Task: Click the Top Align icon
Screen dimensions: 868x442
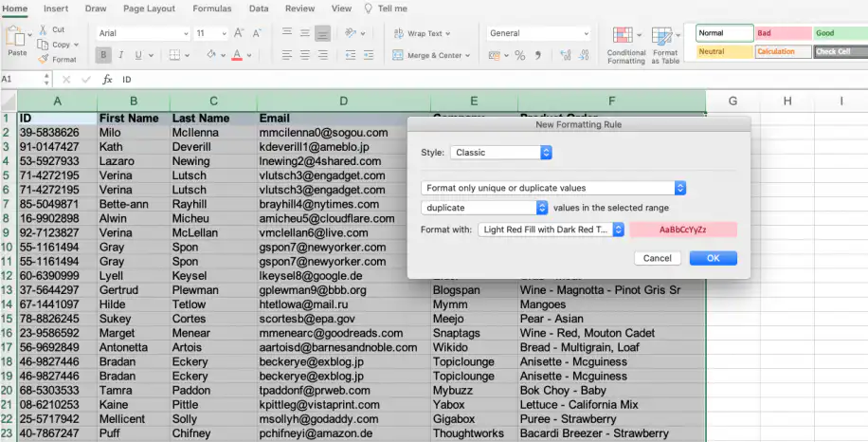Action: point(287,33)
